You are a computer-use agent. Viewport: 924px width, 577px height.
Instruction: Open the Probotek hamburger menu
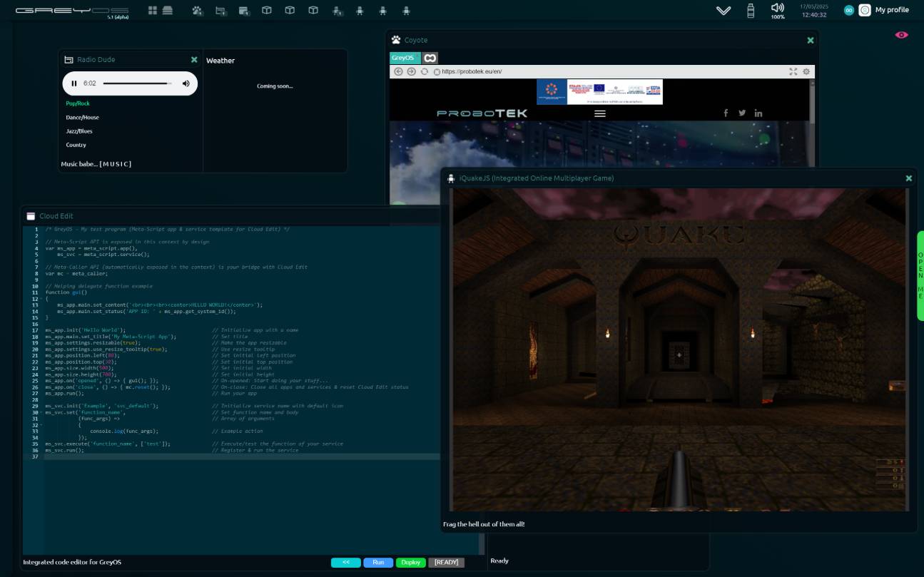600,113
